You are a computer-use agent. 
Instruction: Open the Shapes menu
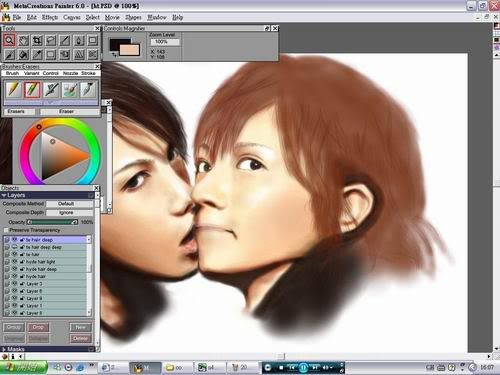[x=133, y=17]
